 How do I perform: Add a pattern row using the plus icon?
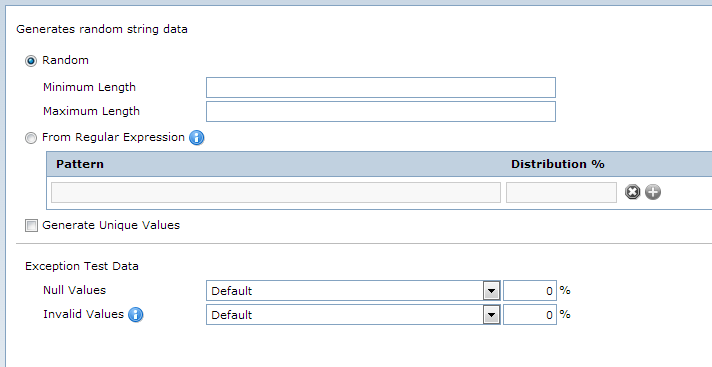(x=653, y=192)
